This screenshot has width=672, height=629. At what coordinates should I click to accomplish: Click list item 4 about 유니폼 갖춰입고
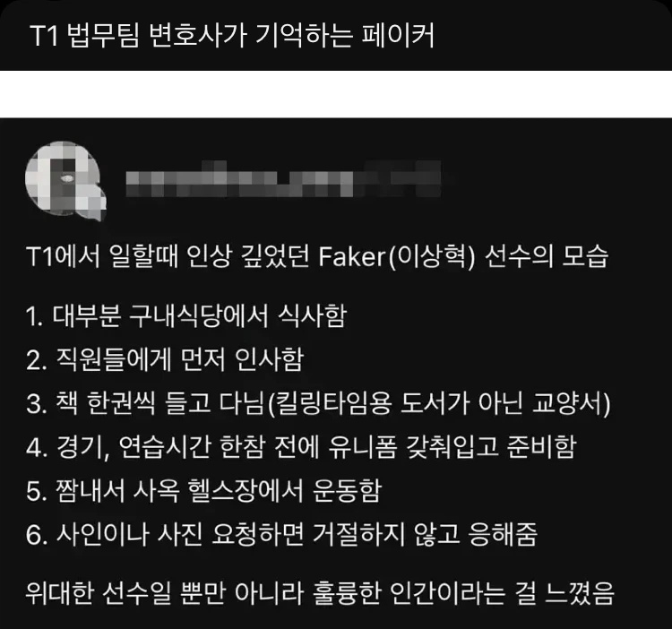(301, 447)
